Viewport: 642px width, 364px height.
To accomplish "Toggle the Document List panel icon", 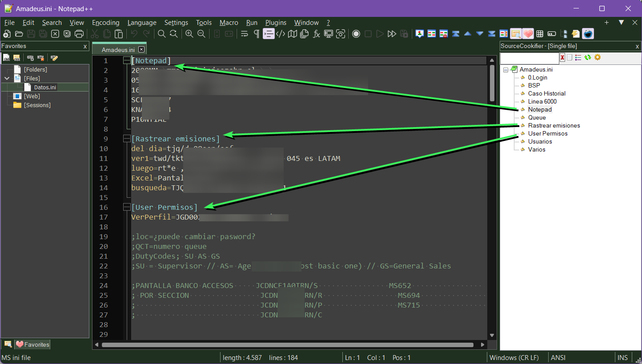I will point(305,34).
